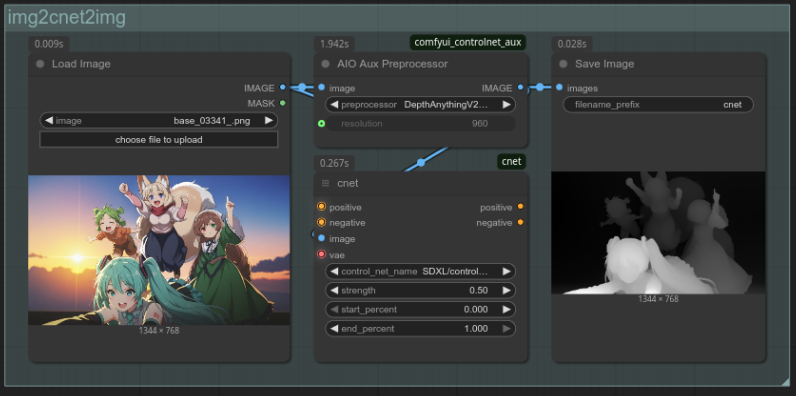The width and height of the screenshot is (796, 396).
Task: Click the anime input image preview
Action: click(159, 250)
